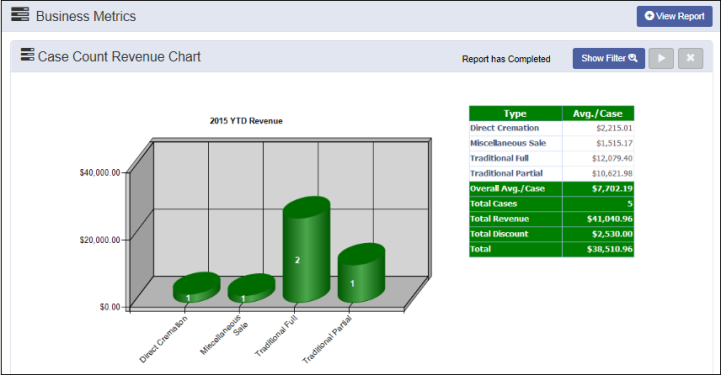Open the Show Filter panel
The image size is (721, 375).
pyautogui.click(x=608, y=58)
